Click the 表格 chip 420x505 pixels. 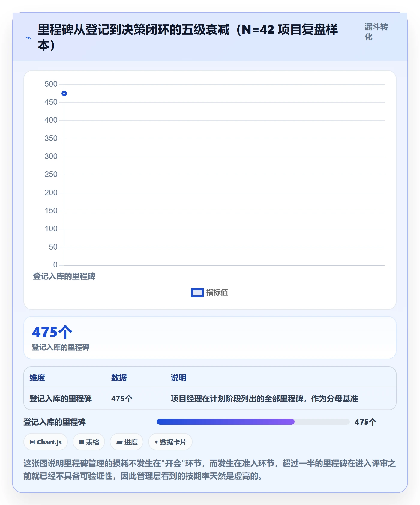click(89, 442)
